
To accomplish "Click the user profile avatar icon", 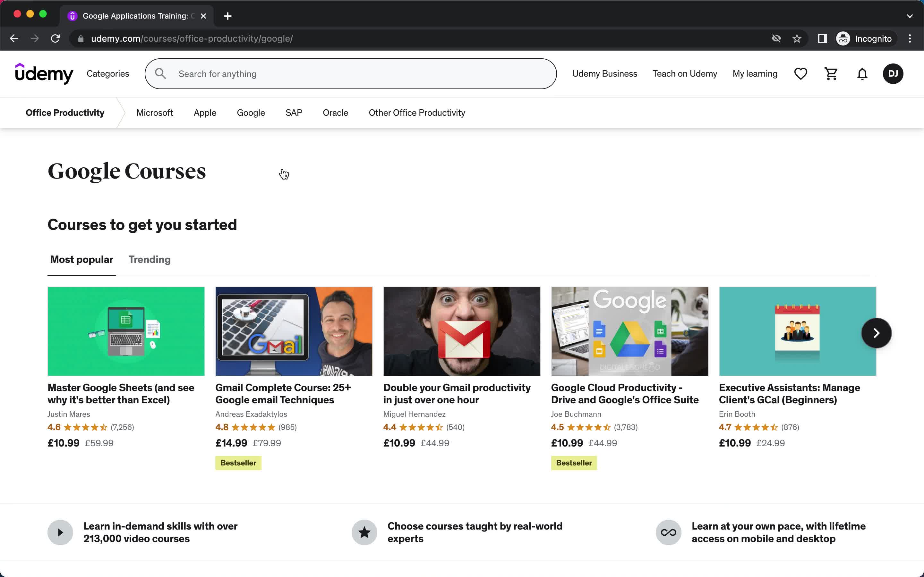I will [x=894, y=74].
